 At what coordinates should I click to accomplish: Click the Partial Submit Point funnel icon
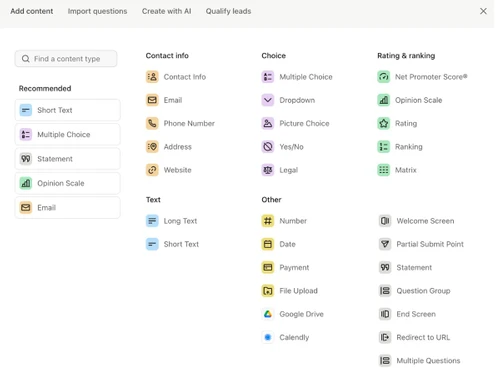[385, 244]
